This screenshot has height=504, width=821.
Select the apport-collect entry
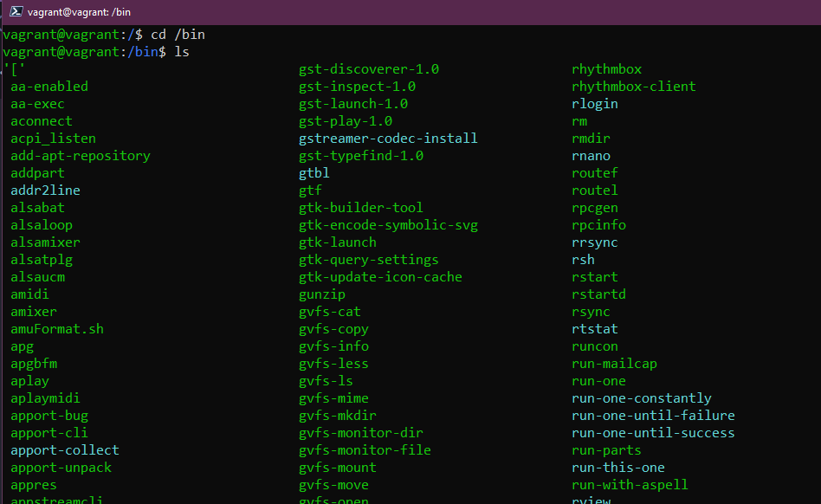pos(64,449)
